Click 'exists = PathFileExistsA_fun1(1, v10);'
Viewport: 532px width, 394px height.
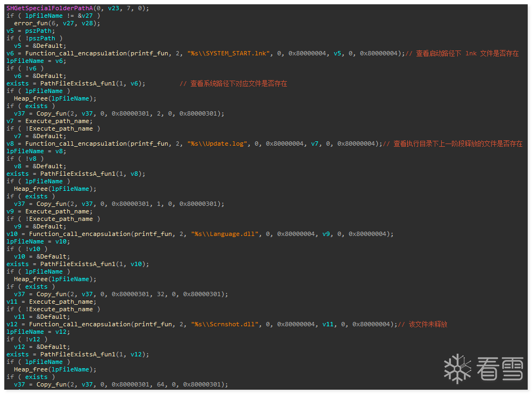click(78, 264)
